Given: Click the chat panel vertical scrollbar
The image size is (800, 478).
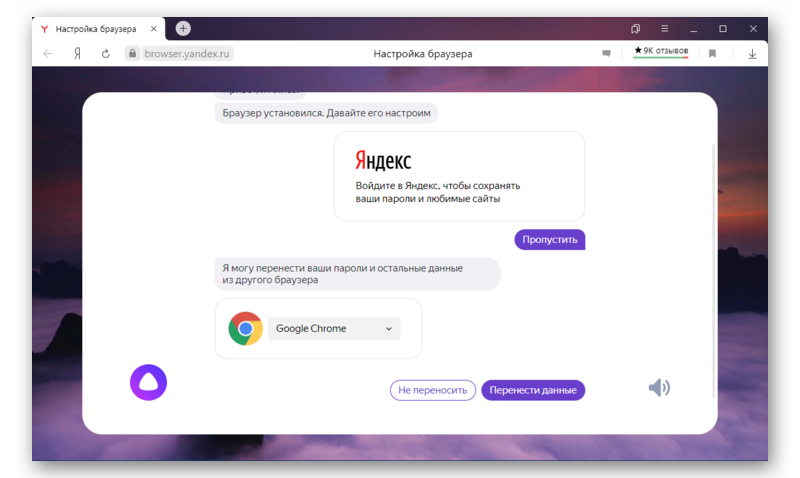Looking at the screenshot, I should (x=713, y=270).
